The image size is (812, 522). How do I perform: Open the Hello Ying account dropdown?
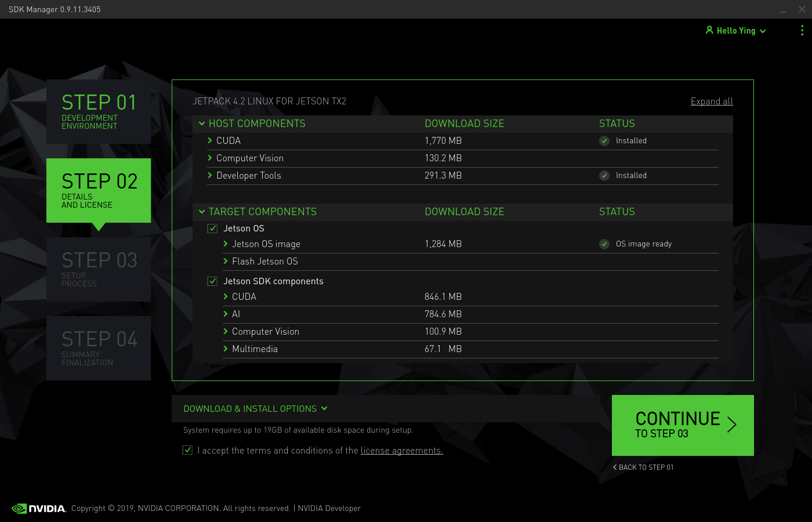[x=736, y=31]
